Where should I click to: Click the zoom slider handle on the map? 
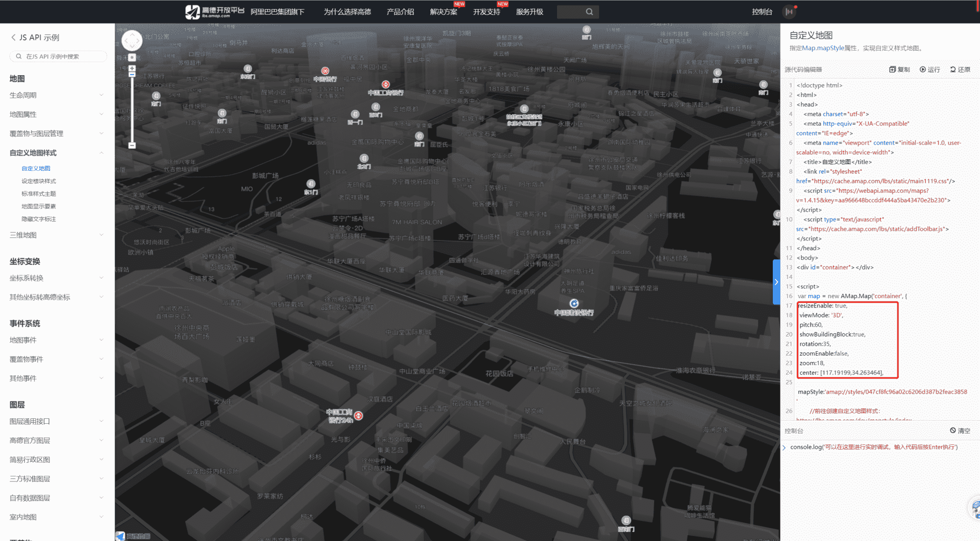tap(132, 75)
